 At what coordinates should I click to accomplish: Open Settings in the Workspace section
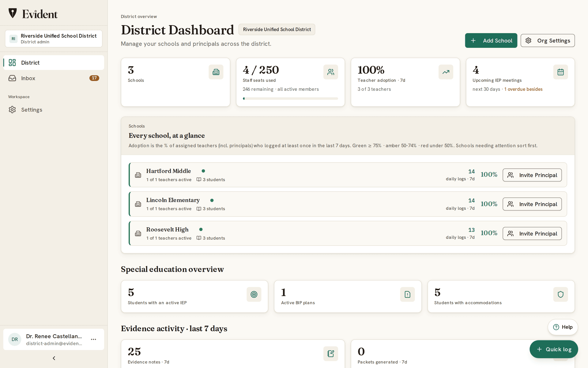54,109
